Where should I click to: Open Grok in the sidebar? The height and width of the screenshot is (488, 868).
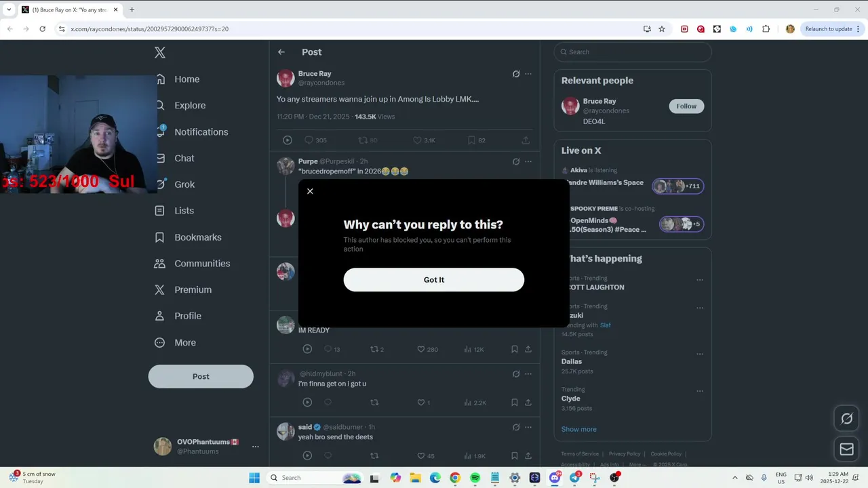click(184, 184)
